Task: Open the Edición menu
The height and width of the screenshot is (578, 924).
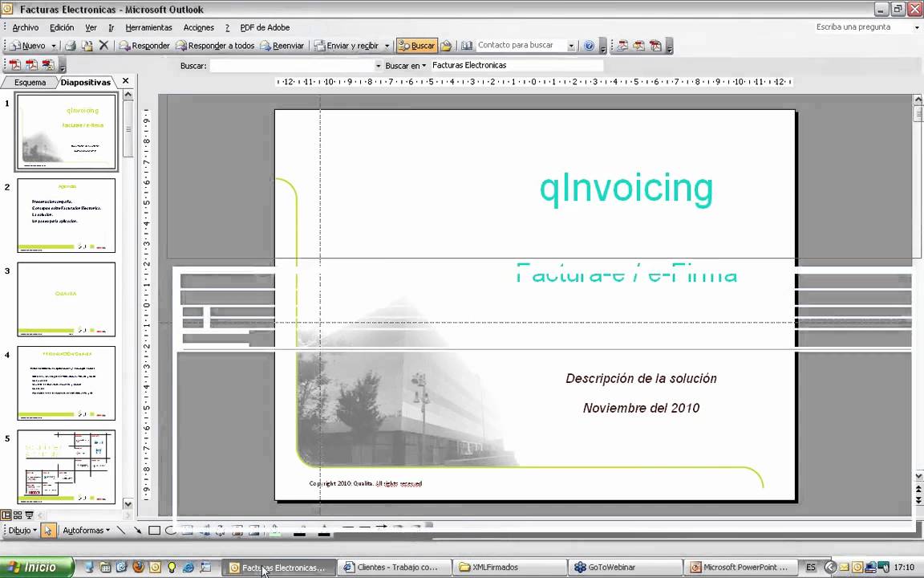Action: tap(62, 28)
